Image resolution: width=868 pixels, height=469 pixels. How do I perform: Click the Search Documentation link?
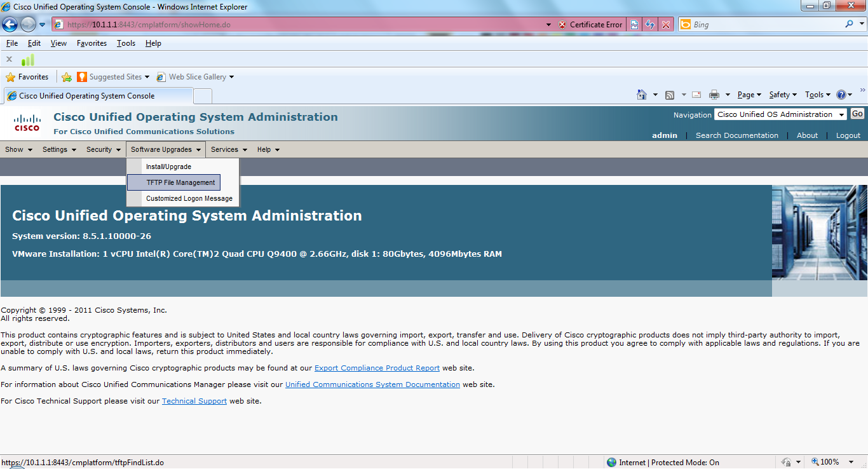tap(736, 135)
